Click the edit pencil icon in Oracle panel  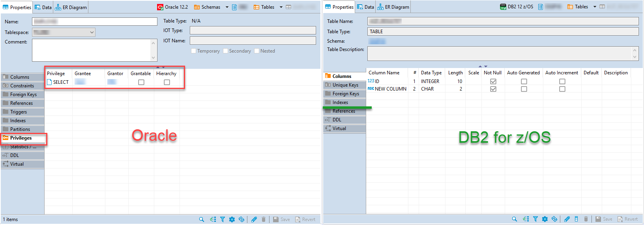254,219
